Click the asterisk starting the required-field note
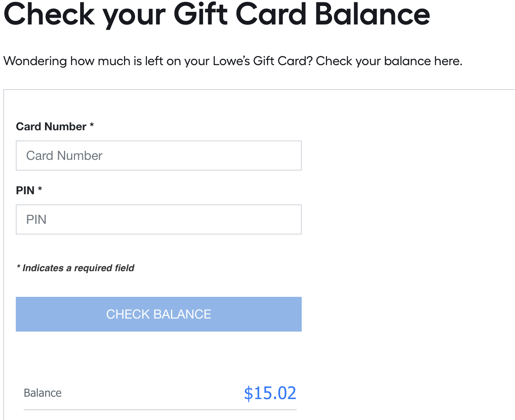Screen dimensions: 515x420 point(19,268)
